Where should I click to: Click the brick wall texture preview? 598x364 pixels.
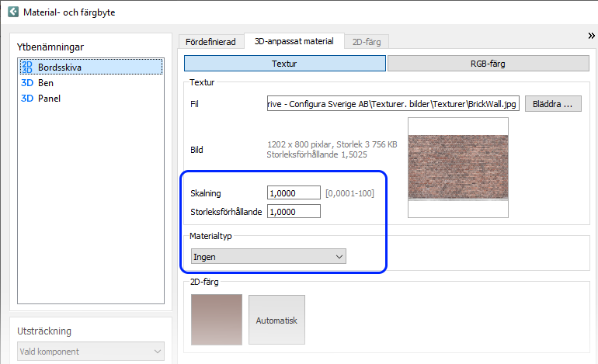coord(457,166)
